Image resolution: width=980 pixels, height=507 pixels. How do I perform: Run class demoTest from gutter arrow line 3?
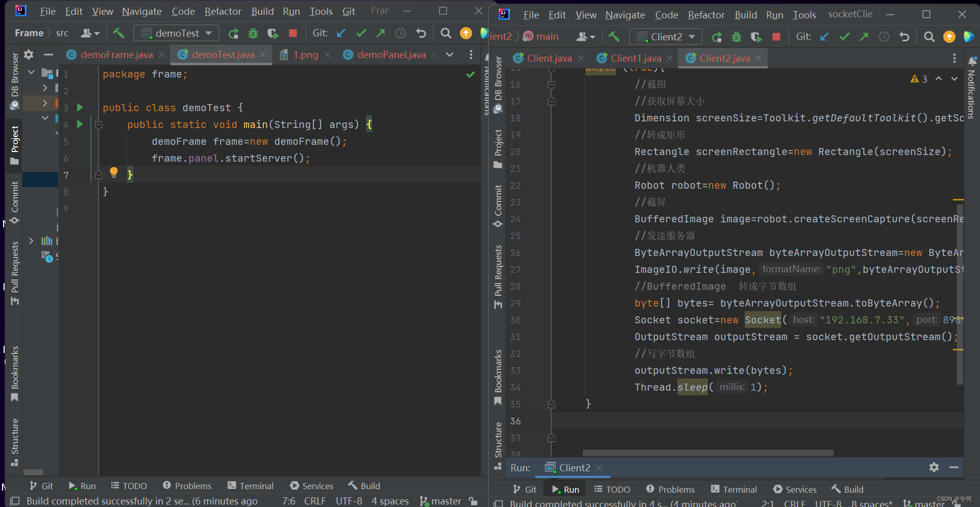tap(80, 107)
